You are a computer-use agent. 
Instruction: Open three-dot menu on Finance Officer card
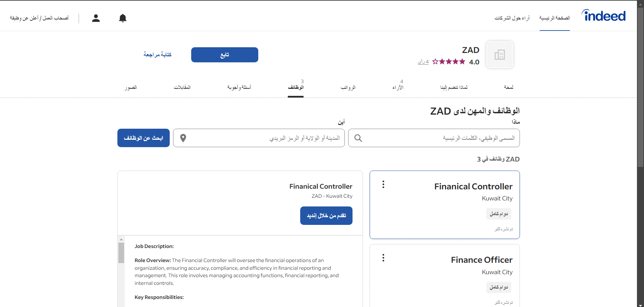coord(383,258)
